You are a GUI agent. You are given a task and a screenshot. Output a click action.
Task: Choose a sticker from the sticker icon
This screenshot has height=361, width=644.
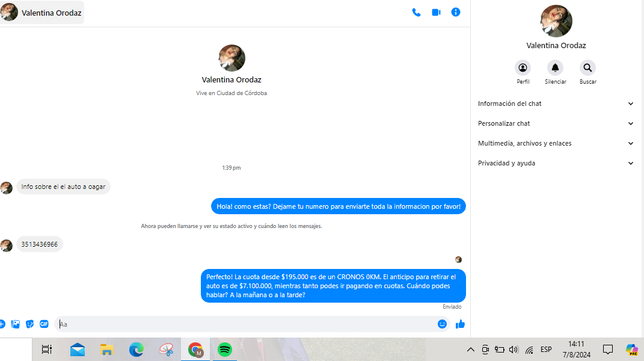29,324
